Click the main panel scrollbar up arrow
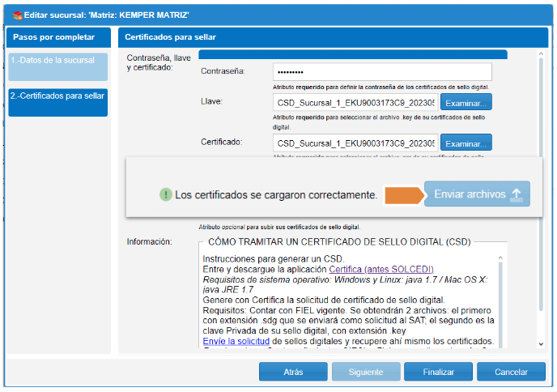Viewport: 557px width, 392px height. point(541,58)
